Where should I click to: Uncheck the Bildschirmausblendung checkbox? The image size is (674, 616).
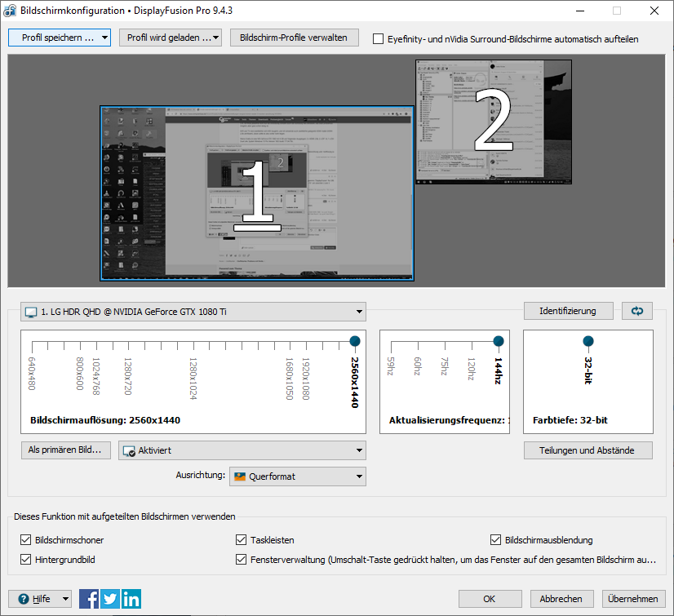[x=495, y=540]
